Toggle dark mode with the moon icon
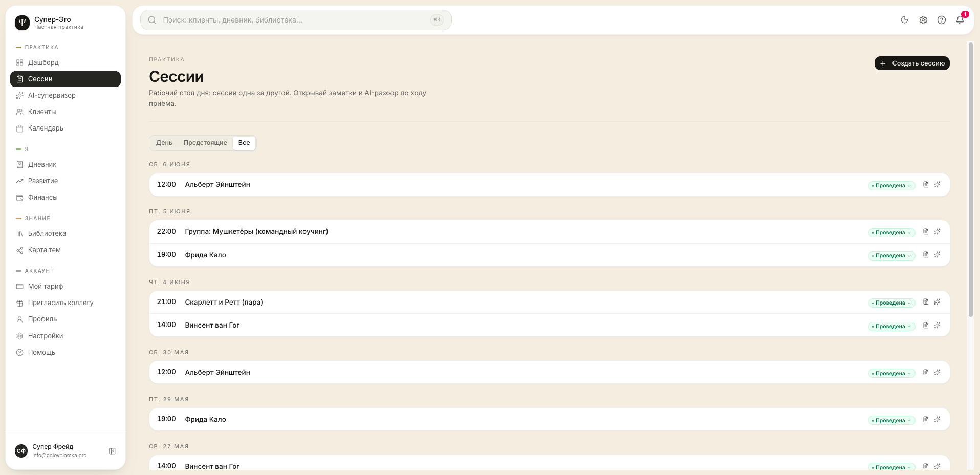This screenshot has height=475, width=980. 904,20
